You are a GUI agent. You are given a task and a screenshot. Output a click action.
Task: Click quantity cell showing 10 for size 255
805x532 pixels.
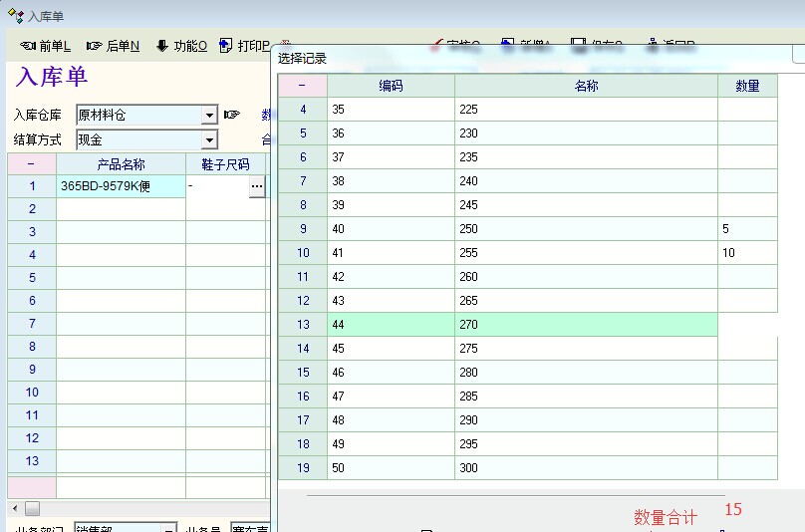click(747, 253)
